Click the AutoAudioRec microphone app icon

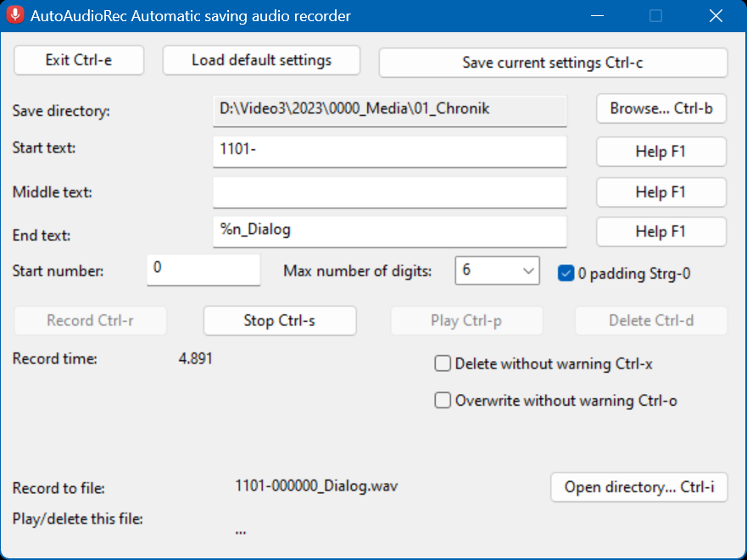[x=15, y=15]
